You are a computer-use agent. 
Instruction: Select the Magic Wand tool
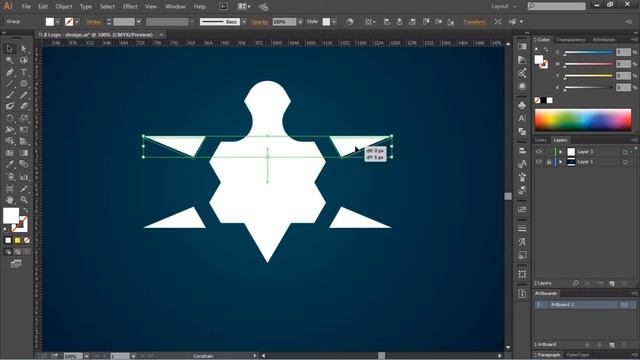pyautogui.click(x=10, y=60)
